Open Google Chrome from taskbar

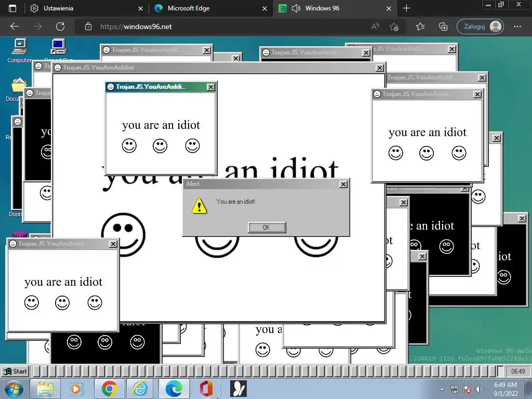coord(109,389)
